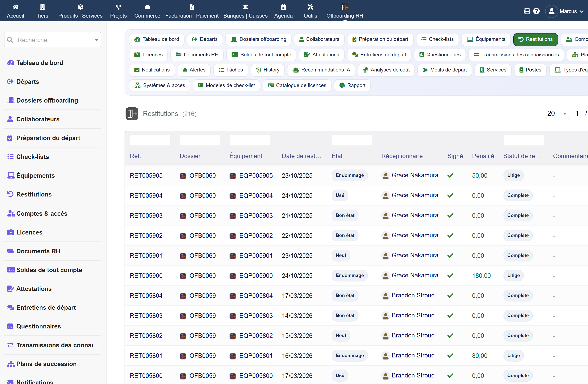Click the sidebar Équipements laptop icon
Viewport: 588px width, 384px height.
click(x=11, y=175)
